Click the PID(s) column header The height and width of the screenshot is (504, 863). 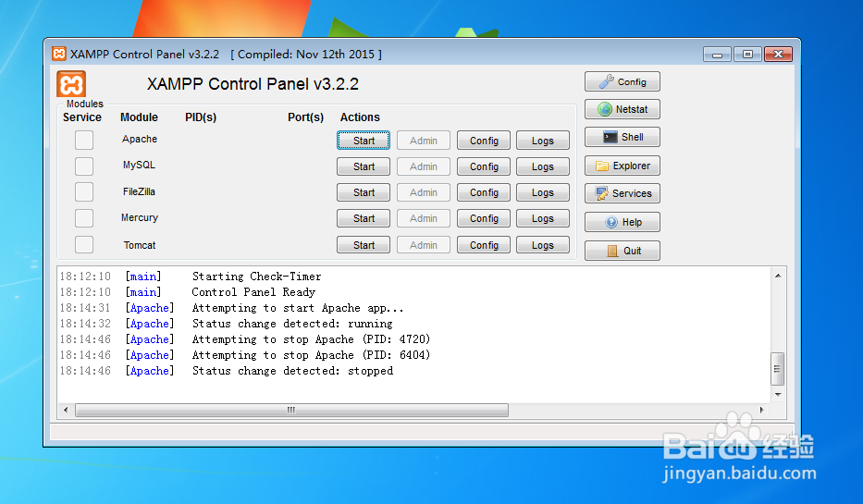[201, 117]
